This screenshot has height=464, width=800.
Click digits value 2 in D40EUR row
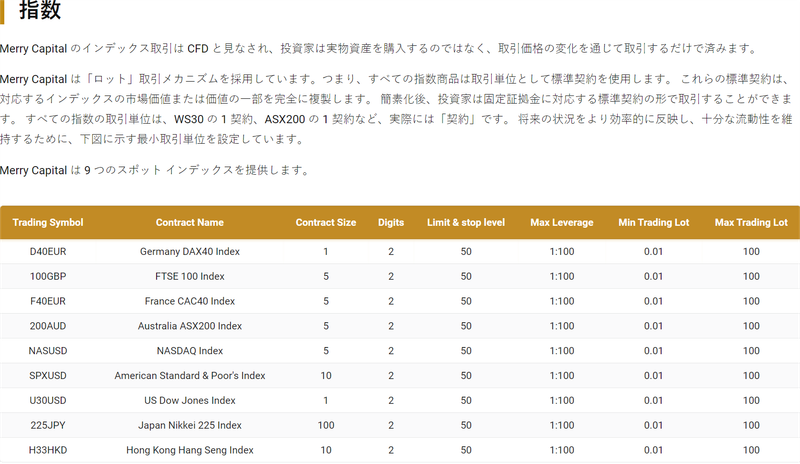click(391, 252)
